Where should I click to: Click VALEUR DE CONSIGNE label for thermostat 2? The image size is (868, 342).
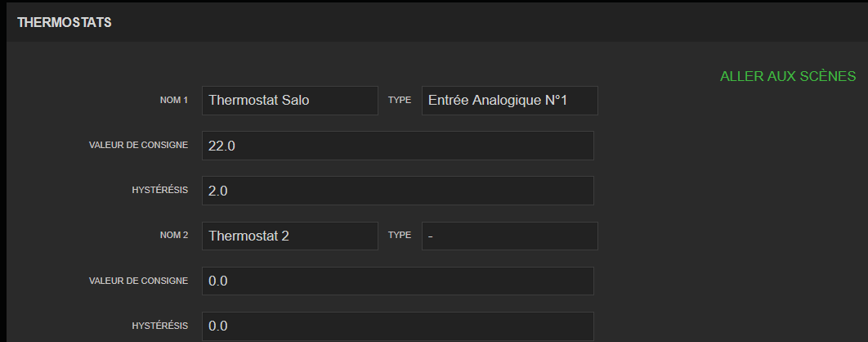pos(139,281)
